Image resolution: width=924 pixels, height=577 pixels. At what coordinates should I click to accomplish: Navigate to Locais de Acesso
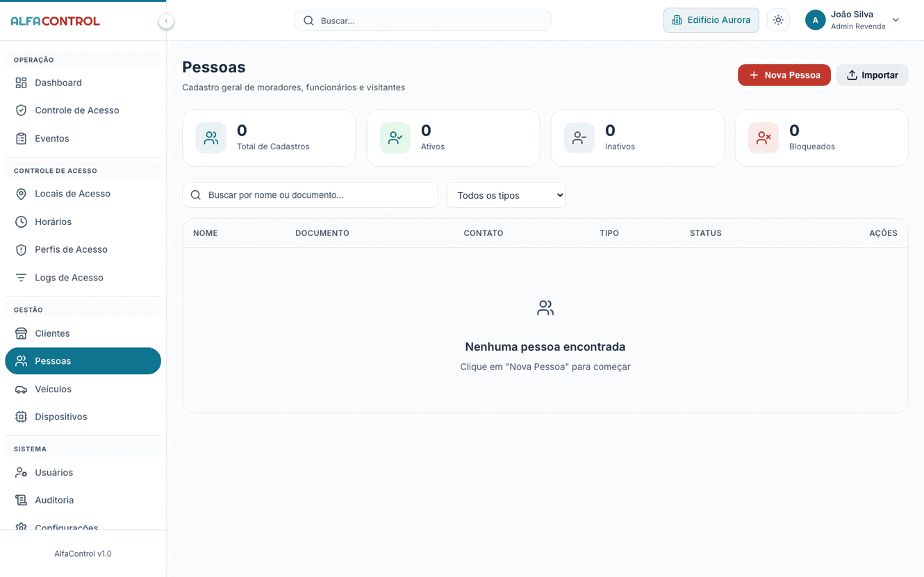point(83,194)
